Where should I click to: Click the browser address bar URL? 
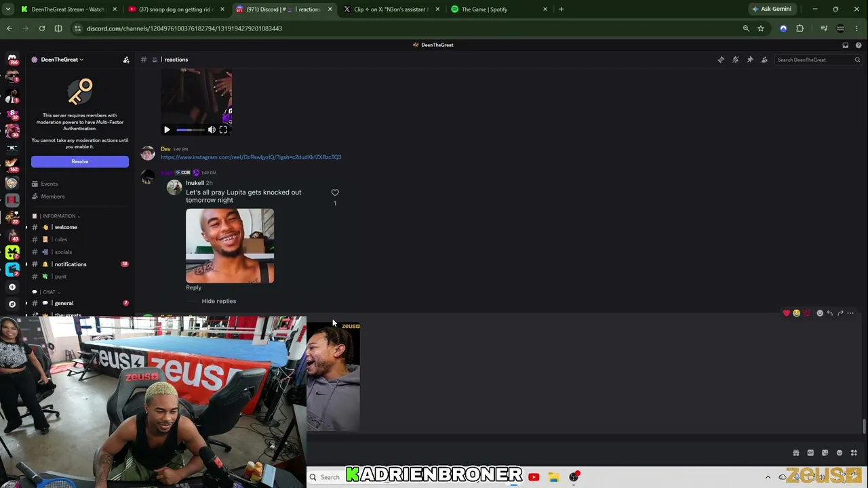tap(184, 28)
